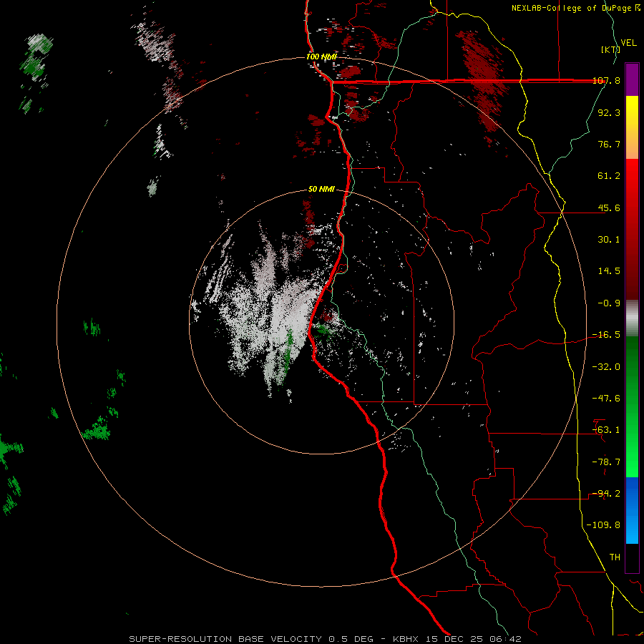The width and height of the screenshot is (644, 644).
Task: Click the -63.1 velocity scale value
Action: (x=606, y=430)
